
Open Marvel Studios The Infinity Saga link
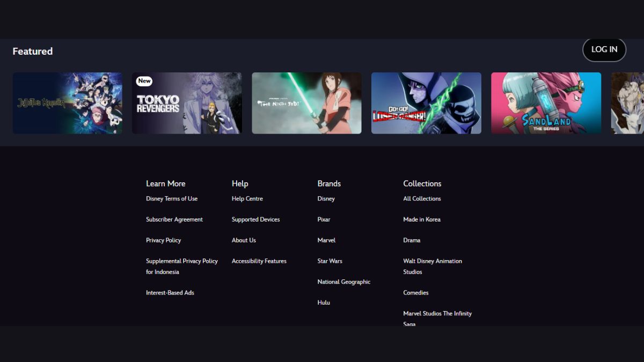[x=437, y=319]
